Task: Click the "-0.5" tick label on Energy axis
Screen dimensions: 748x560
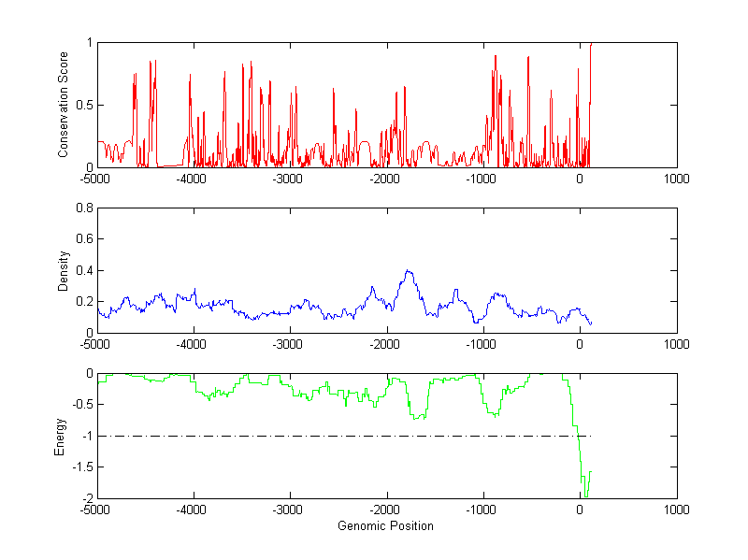Action: (x=79, y=405)
